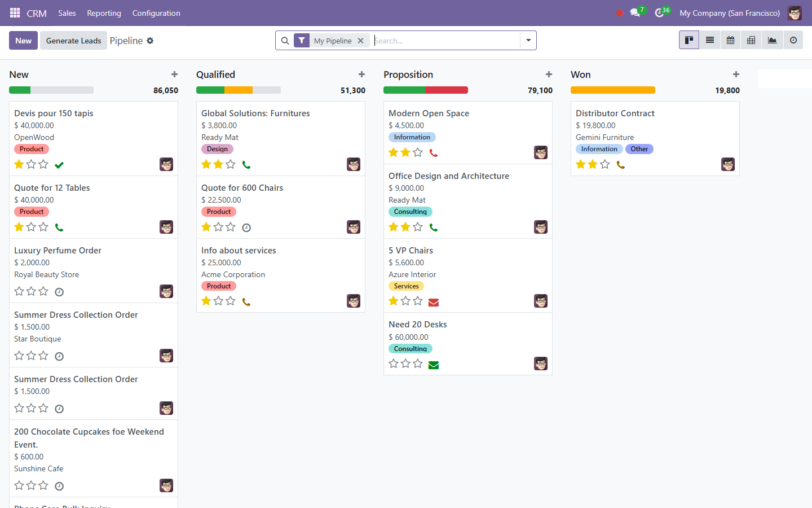This screenshot has width=812, height=508.
Task: Switch to Kanban view
Action: [x=689, y=40]
